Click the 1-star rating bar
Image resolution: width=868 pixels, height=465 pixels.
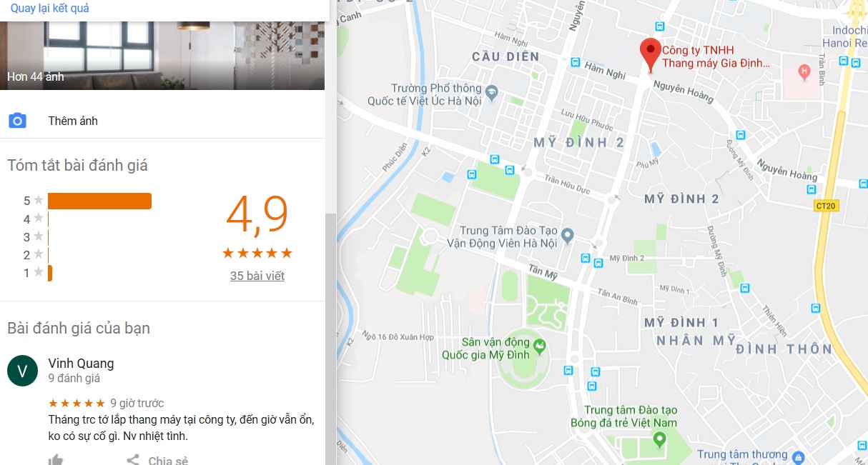point(50,273)
